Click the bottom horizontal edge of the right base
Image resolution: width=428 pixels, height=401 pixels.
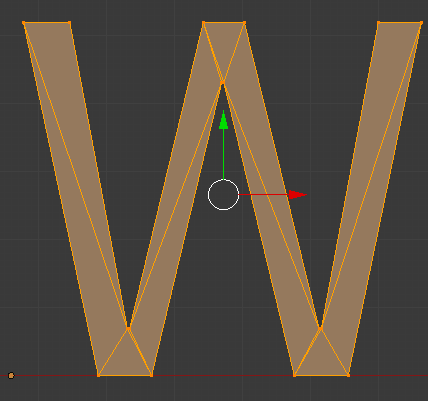point(321,376)
